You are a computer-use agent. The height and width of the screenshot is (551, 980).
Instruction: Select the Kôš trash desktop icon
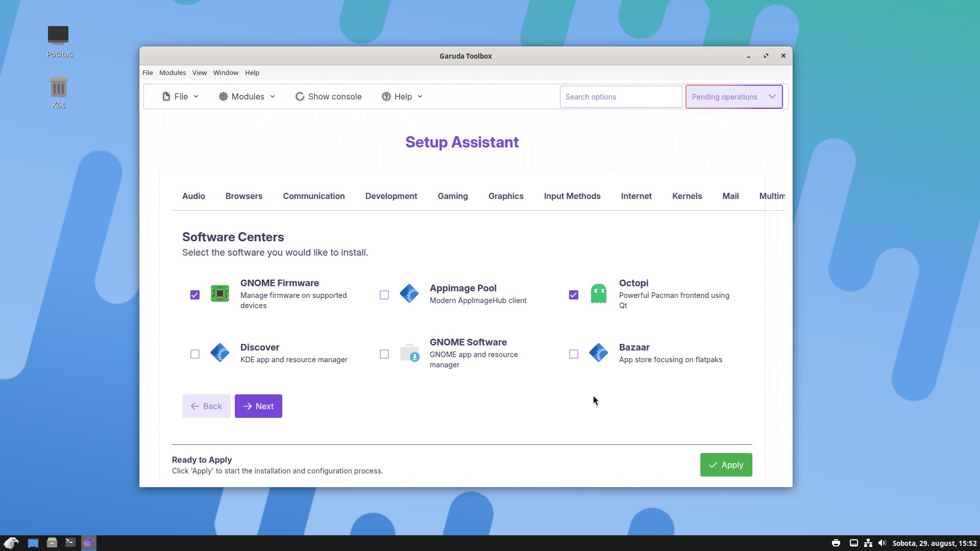(59, 92)
